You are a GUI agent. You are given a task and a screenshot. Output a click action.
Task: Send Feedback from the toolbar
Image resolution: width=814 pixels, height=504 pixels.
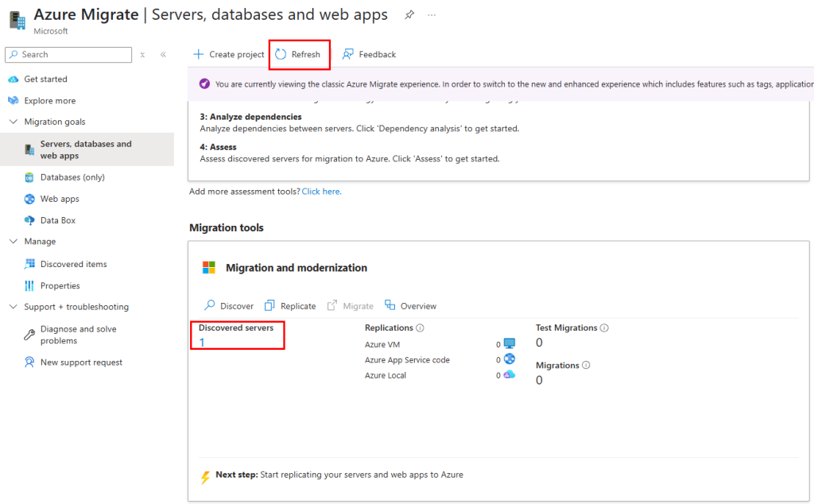click(369, 55)
